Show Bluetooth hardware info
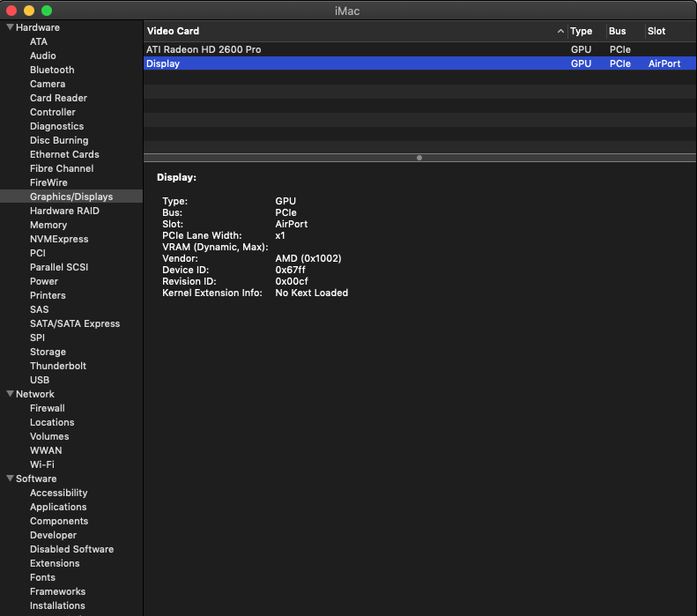This screenshot has width=697, height=616. pos(52,70)
